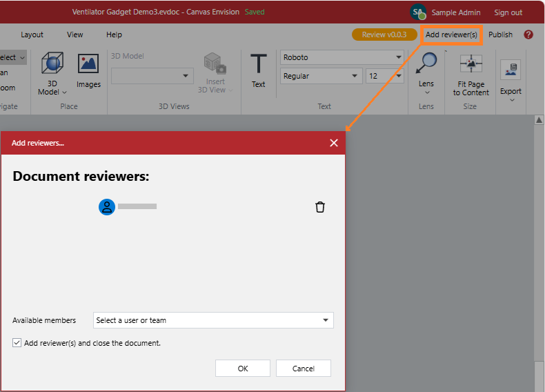Viewport: 545px width, 392px height.
Task: Click Add reviewer(s) in the toolbar
Action: (451, 35)
